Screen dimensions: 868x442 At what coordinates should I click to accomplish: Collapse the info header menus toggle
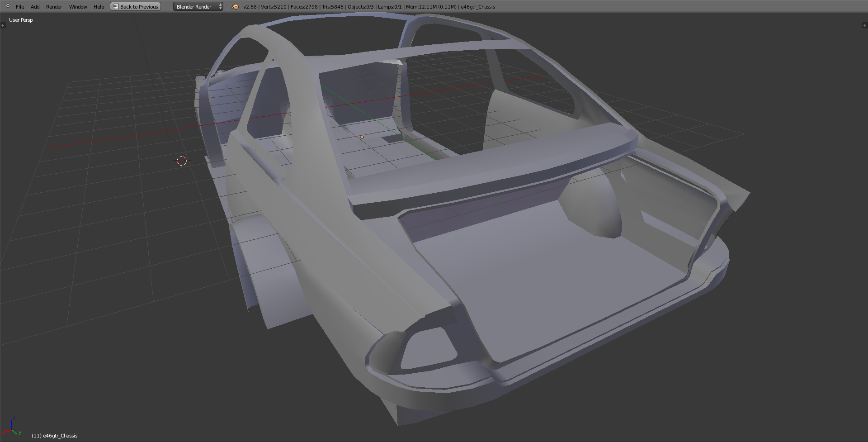(x=8, y=6)
